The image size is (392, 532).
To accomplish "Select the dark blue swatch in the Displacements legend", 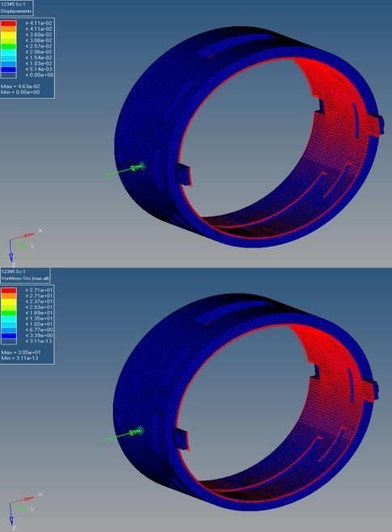I will coord(8,70).
